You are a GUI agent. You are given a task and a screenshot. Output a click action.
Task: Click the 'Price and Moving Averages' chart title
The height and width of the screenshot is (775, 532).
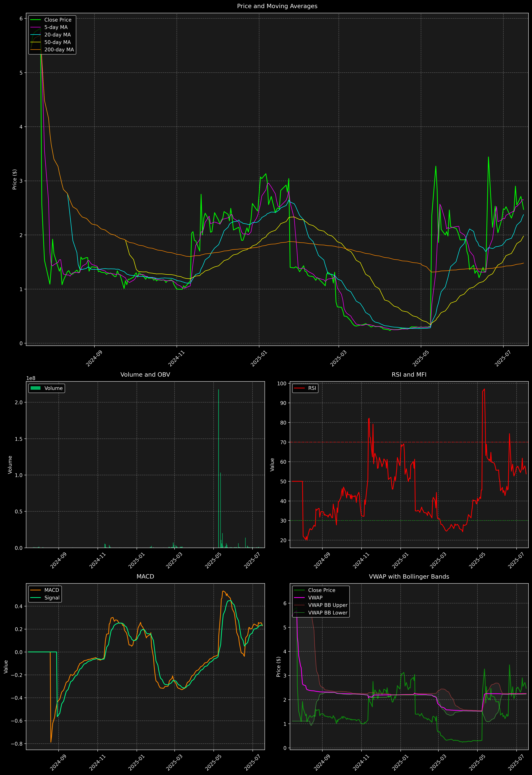pos(277,6)
